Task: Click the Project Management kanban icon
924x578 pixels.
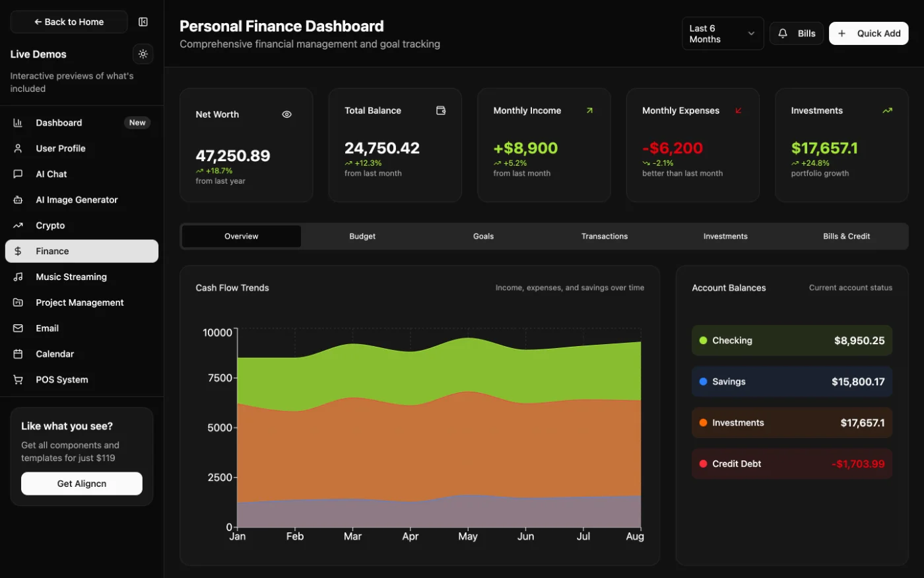Action: [18, 303]
